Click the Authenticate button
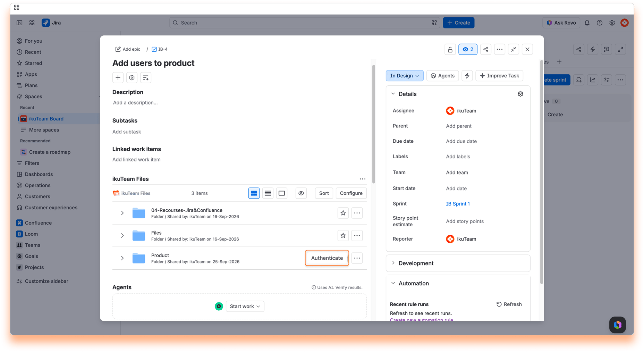644x352 pixels. click(x=327, y=258)
